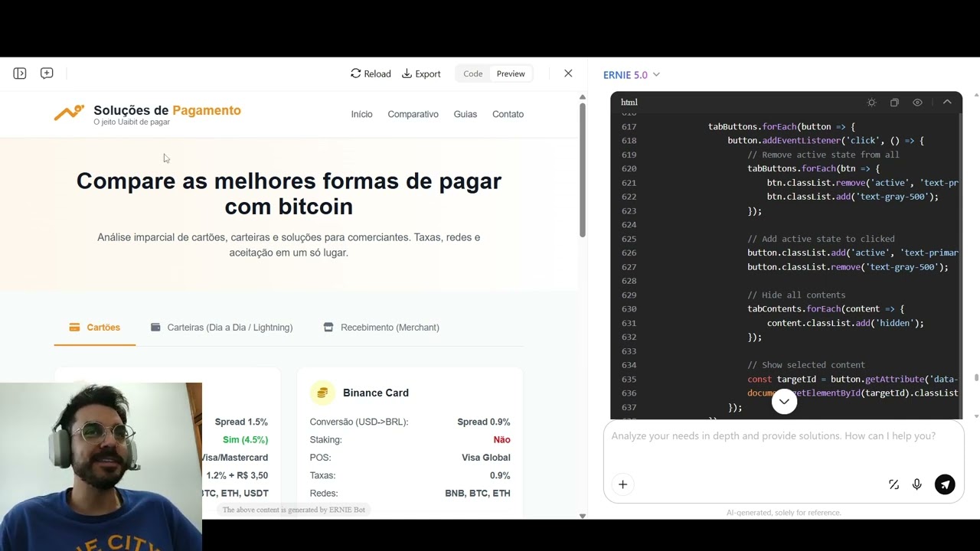Open Guias navigation link

tap(465, 114)
